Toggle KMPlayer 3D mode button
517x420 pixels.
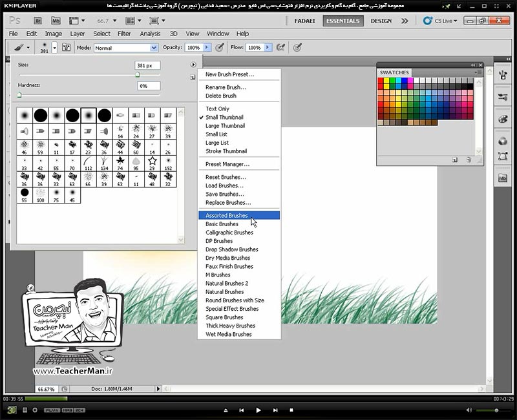pyautogui.click(x=12, y=410)
